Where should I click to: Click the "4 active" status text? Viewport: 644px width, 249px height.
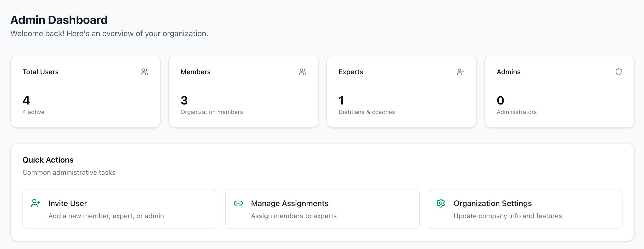(33, 112)
